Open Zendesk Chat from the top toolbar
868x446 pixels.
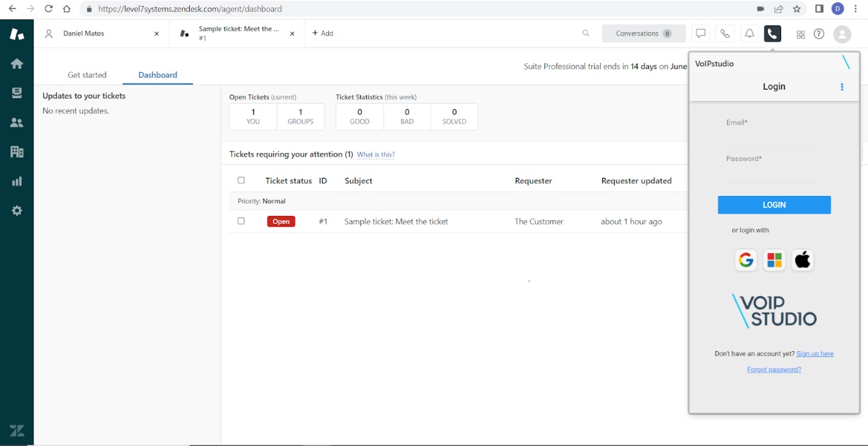click(x=700, y=33)
